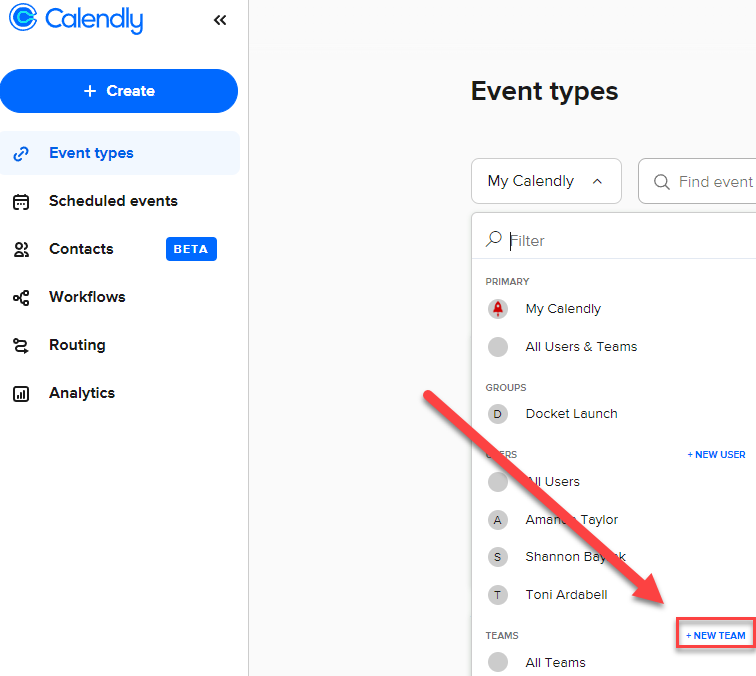Click the Analytics chart icon
This screenshot has width=756, height=676.
pyautogui.click(x=21, y=393)
